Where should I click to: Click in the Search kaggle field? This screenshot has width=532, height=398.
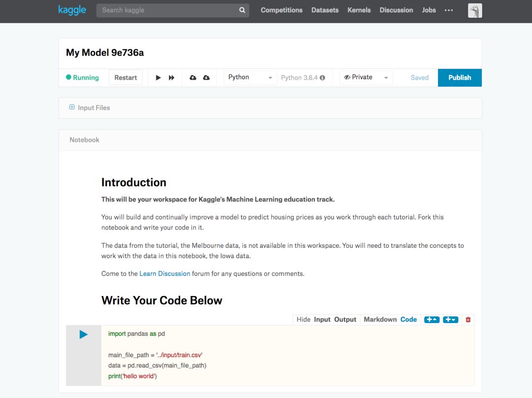pos(166,10)
